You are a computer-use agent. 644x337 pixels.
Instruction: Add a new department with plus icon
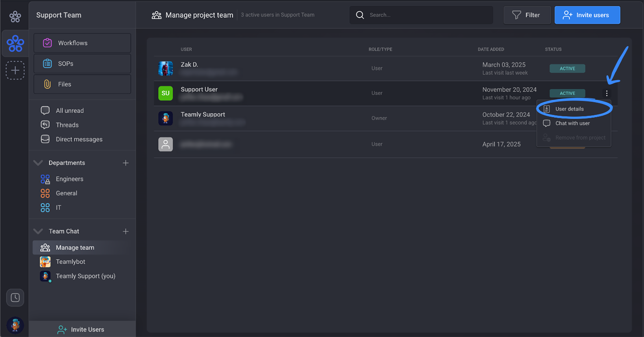[x=126, y=163]
